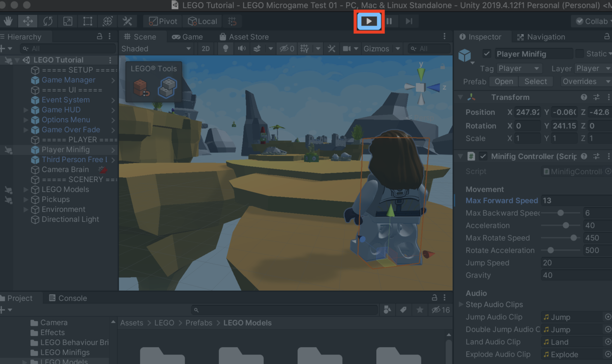Image resolution: width=612 pixels, height=364 pixels.
Task: Disable Minifig Controller script checkbox
Action: pyautogui.click(x=482, y=157)
